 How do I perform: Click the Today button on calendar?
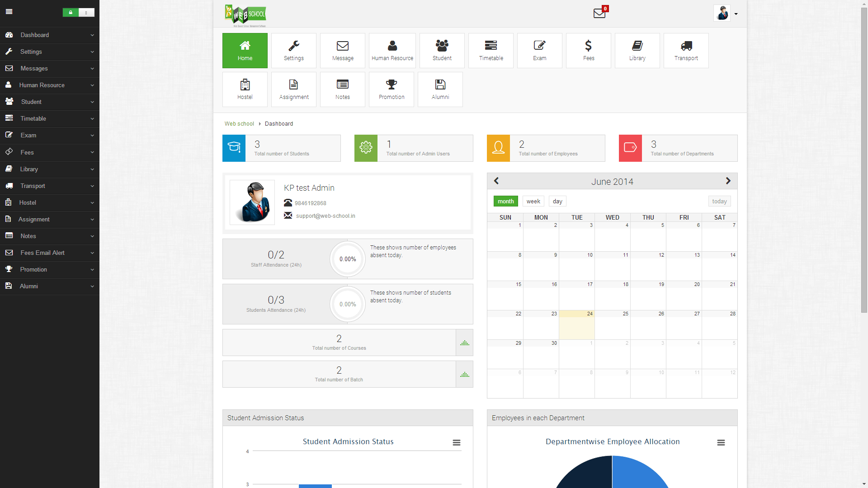point(720,201)
